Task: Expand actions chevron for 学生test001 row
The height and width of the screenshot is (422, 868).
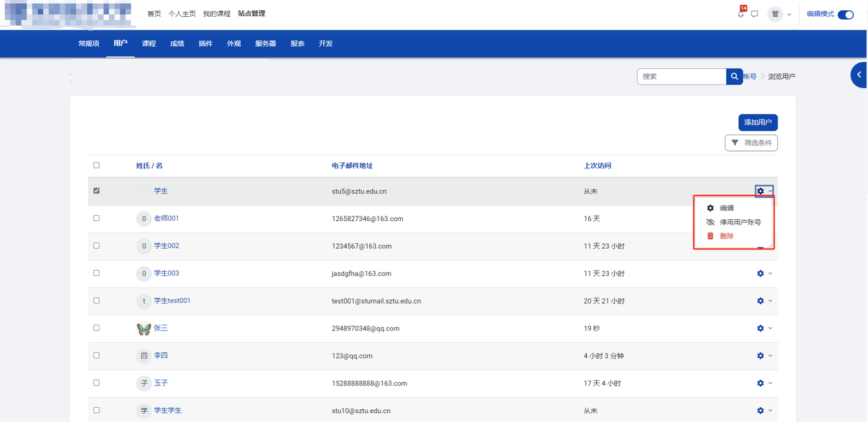Action: click(771, 301)
